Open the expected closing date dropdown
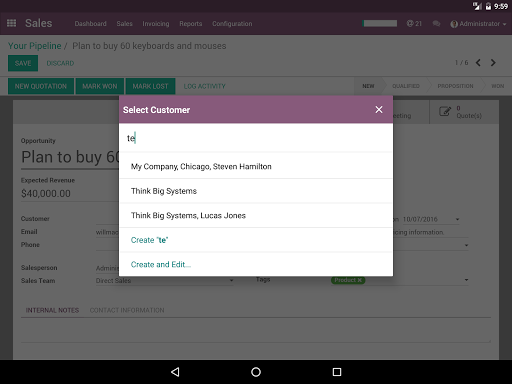The image size is (512, 384). [x=457, y=219]
